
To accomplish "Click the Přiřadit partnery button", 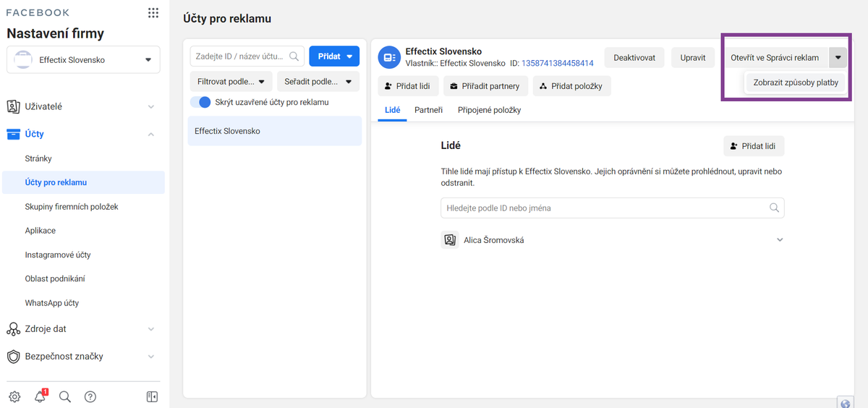I will click(x=485, y=86).
